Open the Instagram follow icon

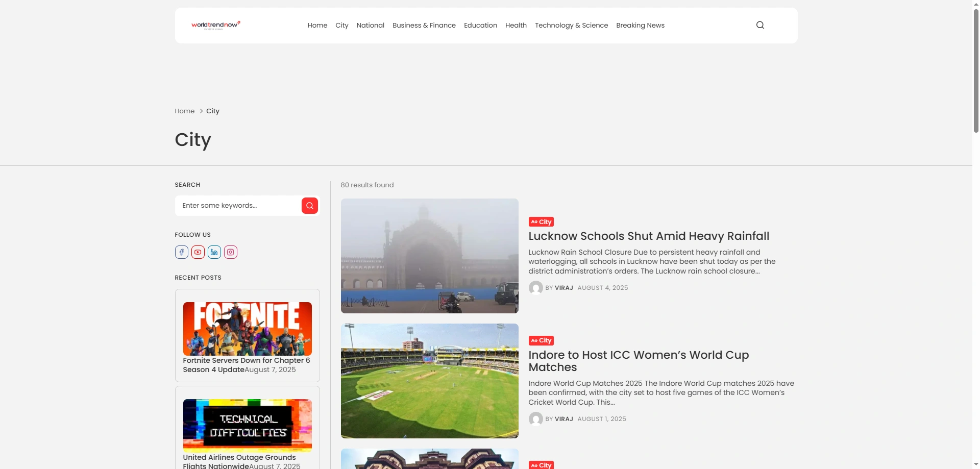tap(231, 252)
